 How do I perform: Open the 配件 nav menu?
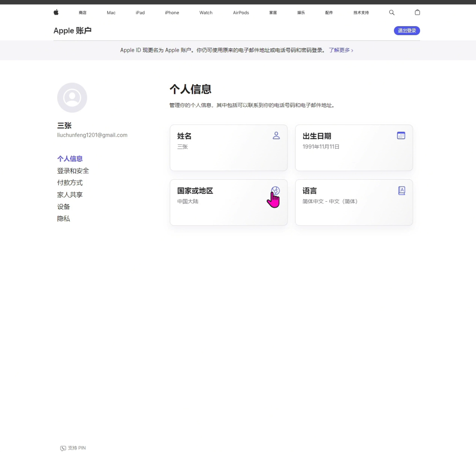click(329, 13)
